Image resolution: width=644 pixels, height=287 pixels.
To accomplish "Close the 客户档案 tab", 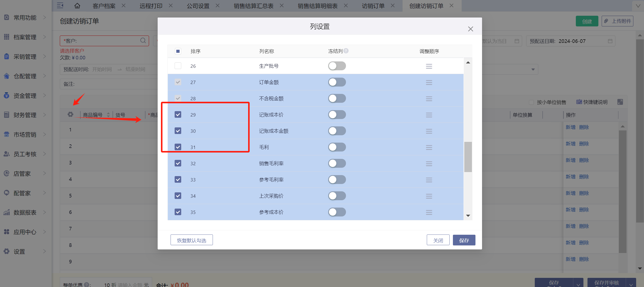I will point(123,6).
